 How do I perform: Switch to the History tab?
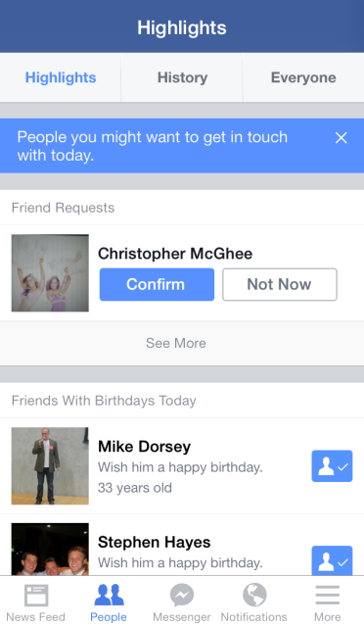pos(182,77)
